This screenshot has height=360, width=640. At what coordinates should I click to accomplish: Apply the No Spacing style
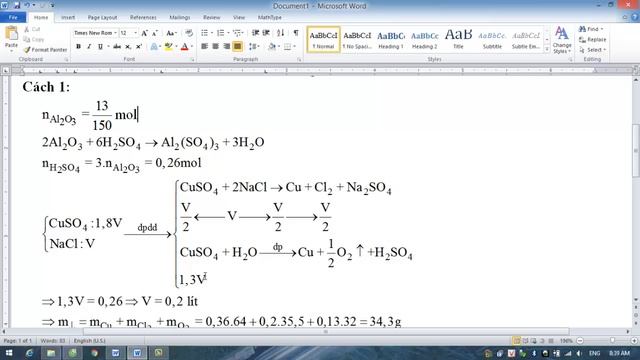(357, 40)
